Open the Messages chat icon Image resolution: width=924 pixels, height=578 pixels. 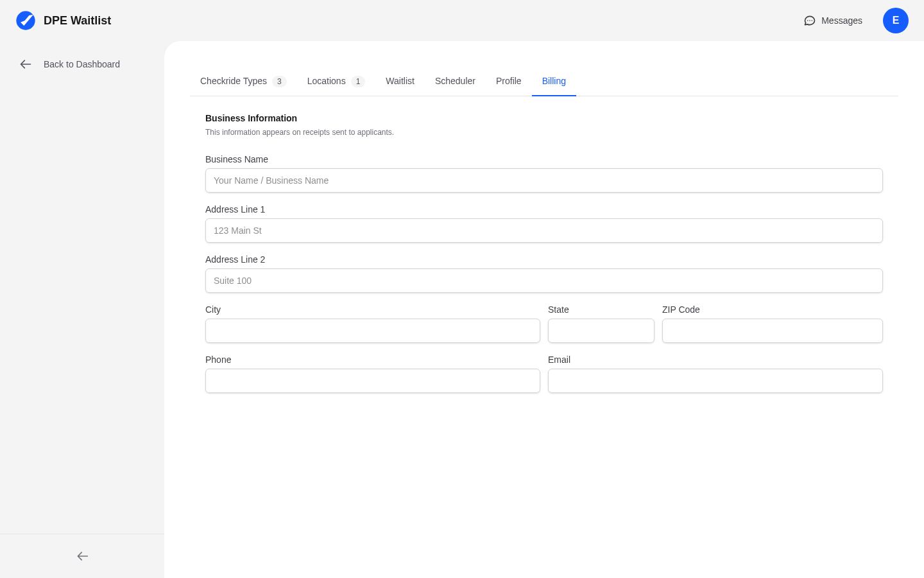809,21
